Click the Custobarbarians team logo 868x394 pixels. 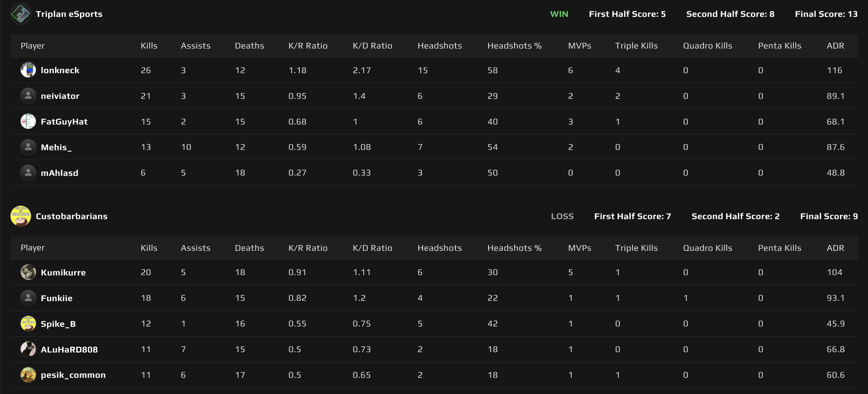[20, 216]
